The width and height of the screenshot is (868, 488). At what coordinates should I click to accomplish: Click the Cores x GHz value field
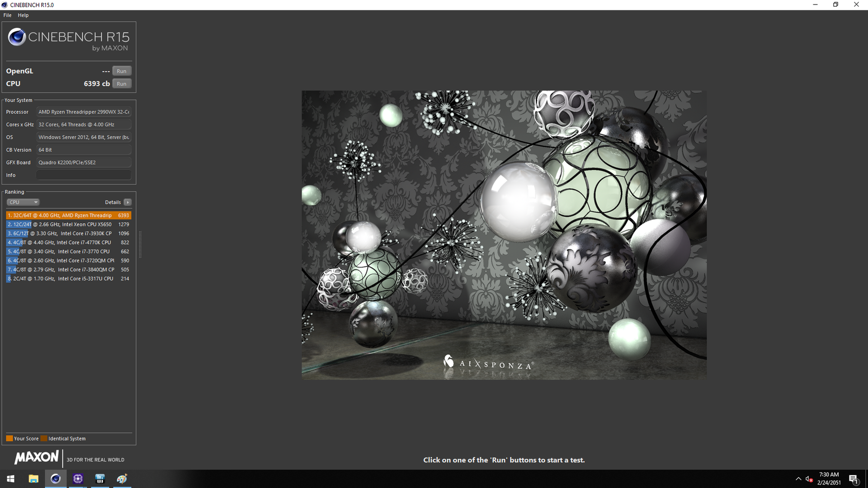pyautogui.click(x=84, y=124)
